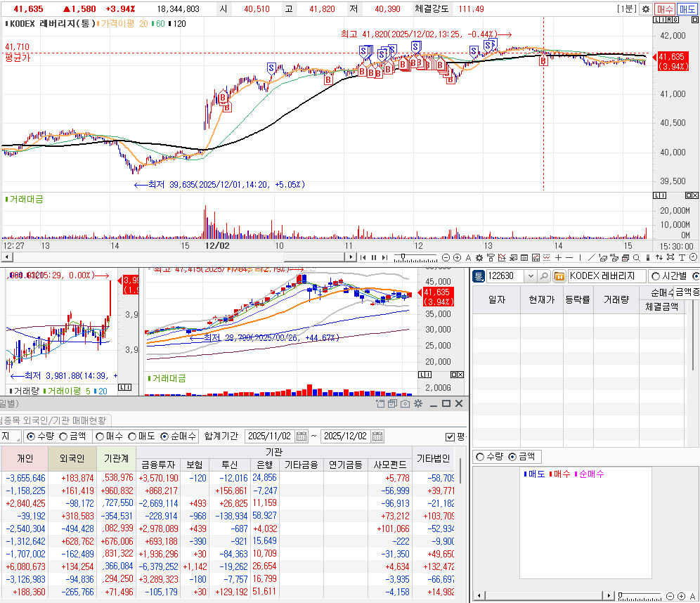Click the blue 통 icon beside 122630
This screenshot has height=603, width=700.
[479, 276]
